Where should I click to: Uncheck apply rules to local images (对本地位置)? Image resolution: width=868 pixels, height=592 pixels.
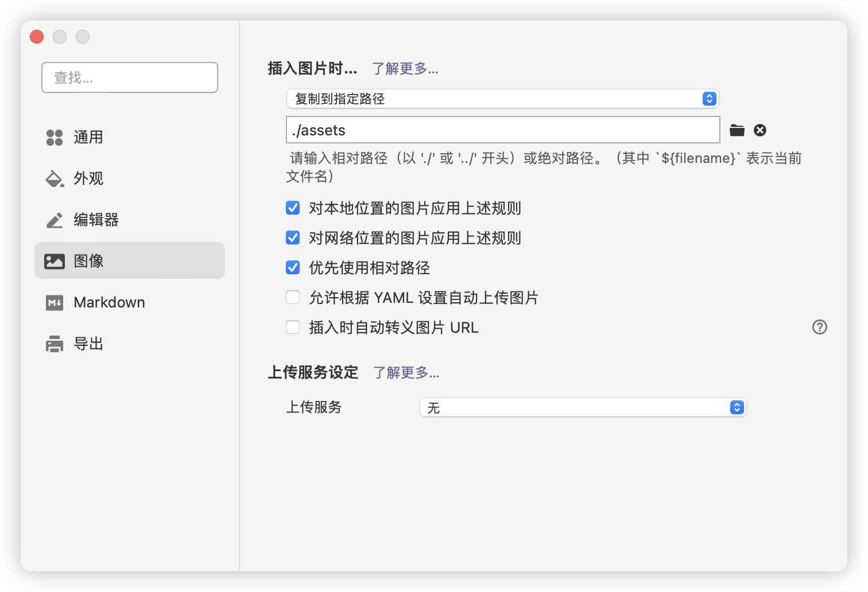(293, 208)
